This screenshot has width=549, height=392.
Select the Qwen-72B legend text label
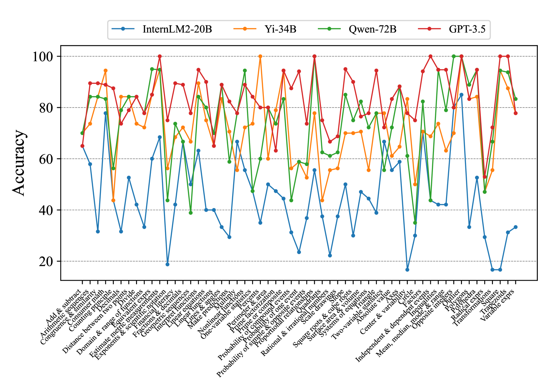(x=373, y=29)
